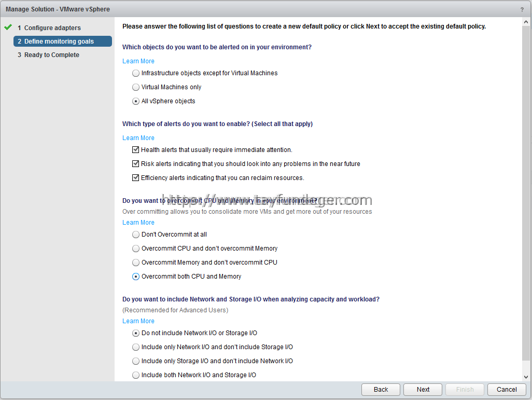Jump to step 3 Ready to Complete

(x=49, y=55)
